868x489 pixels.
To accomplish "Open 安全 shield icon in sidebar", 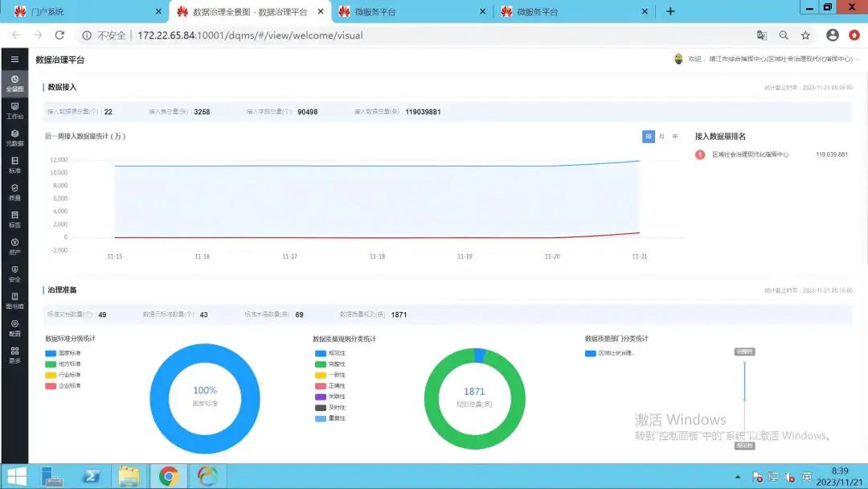I will click(14, 273).
